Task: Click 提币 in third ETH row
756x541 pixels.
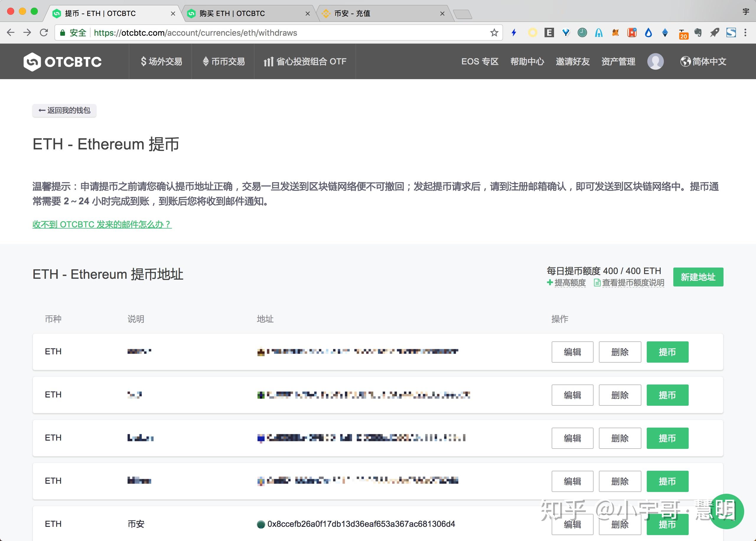Action: 667,438
